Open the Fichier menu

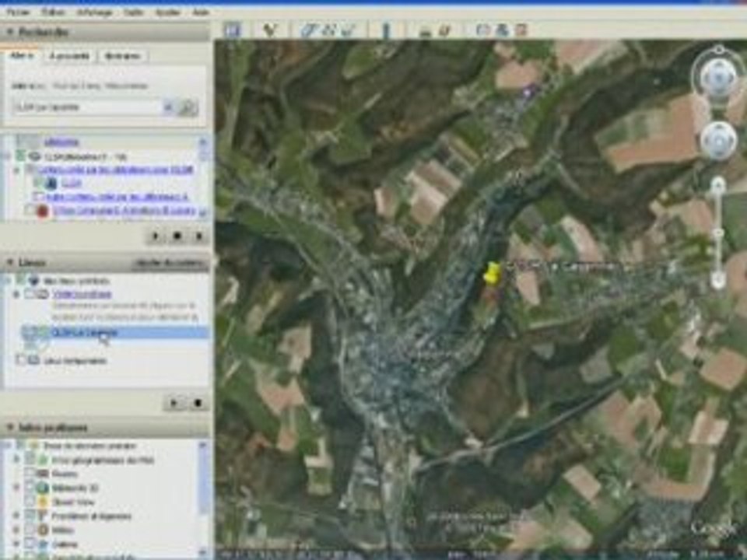point(18,12)
